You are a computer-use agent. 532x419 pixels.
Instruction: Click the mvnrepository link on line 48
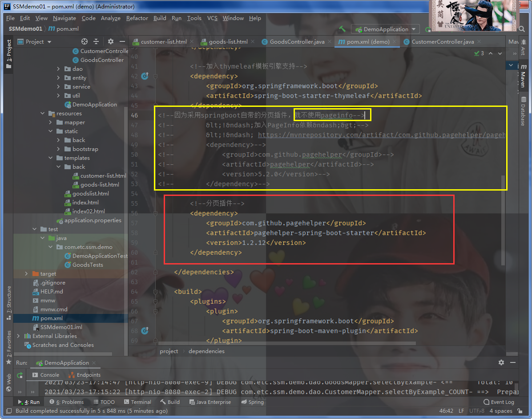pos(382,135)
